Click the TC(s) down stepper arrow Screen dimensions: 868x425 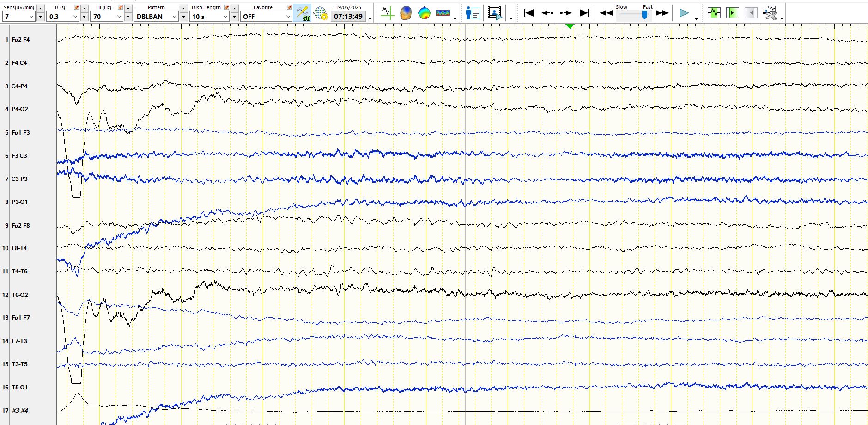click(x=85, y=17)
